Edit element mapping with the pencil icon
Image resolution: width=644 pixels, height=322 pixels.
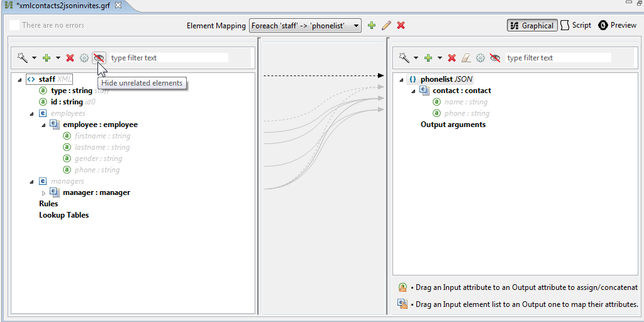click(386, 26)
